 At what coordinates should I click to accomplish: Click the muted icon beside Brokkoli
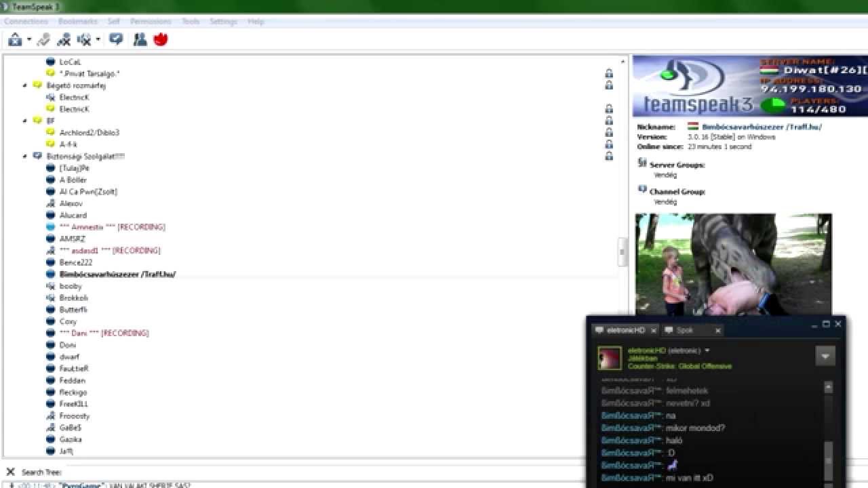point(50,298)
